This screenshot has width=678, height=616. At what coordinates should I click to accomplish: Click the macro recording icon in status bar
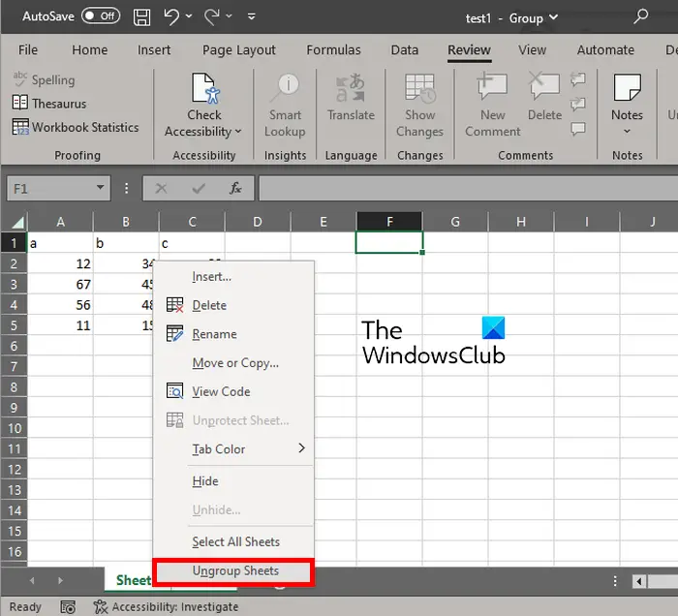point(68,607)
